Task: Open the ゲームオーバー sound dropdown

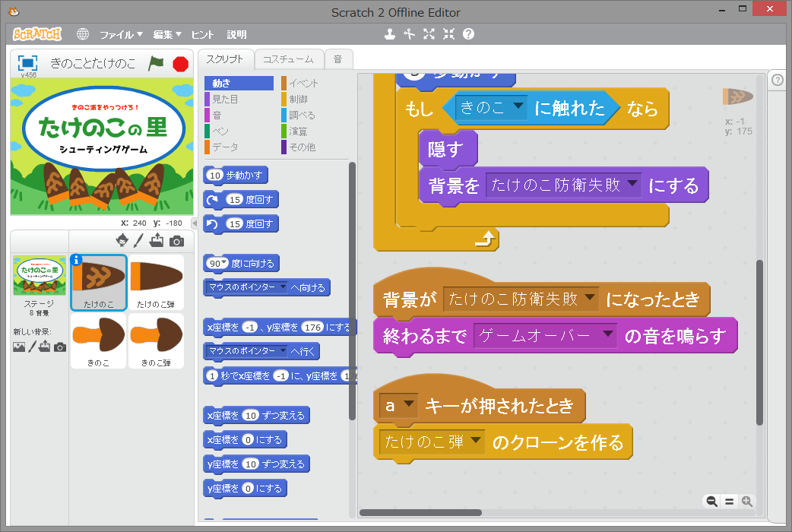Action: point(545,335)
